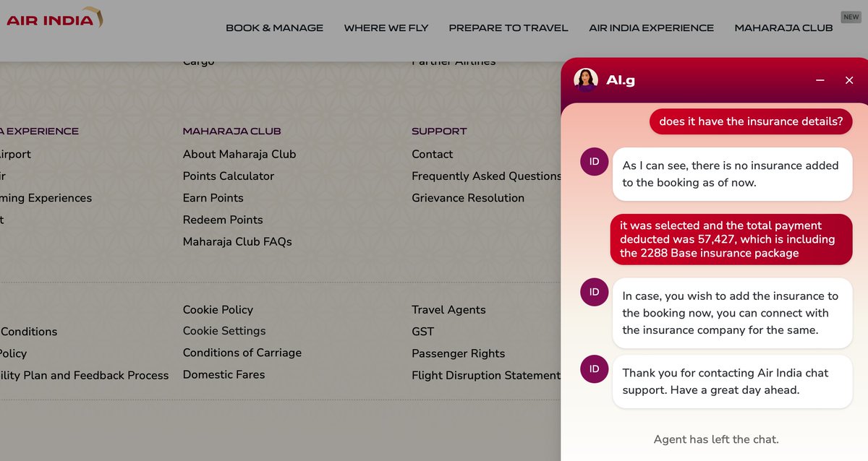The height and width of the screenshot is (461, 868).
Task: Click the Maharaja Club footer heading
Action: click(x=232, y=132)
